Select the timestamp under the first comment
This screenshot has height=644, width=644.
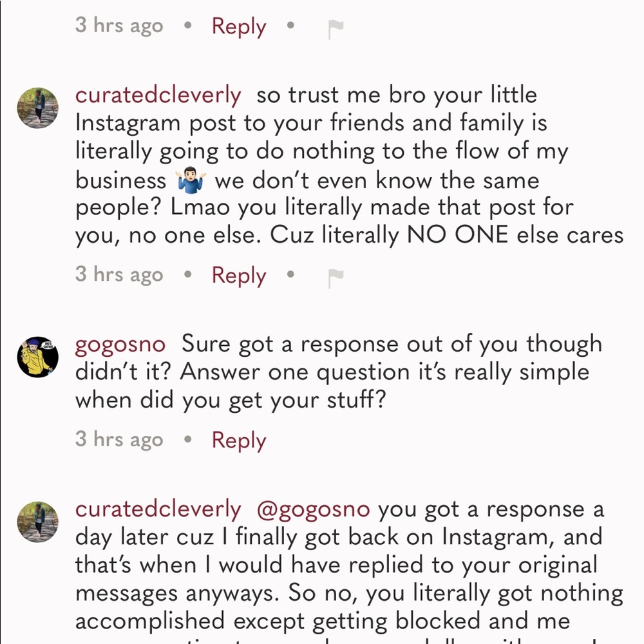tap(119, 26)
